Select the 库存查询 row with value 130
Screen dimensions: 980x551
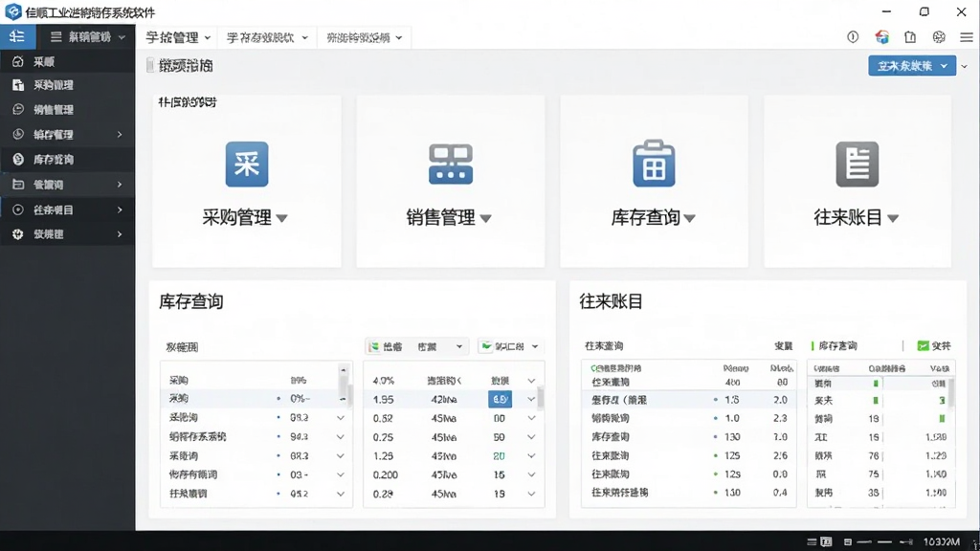click(x=689, y=436)
